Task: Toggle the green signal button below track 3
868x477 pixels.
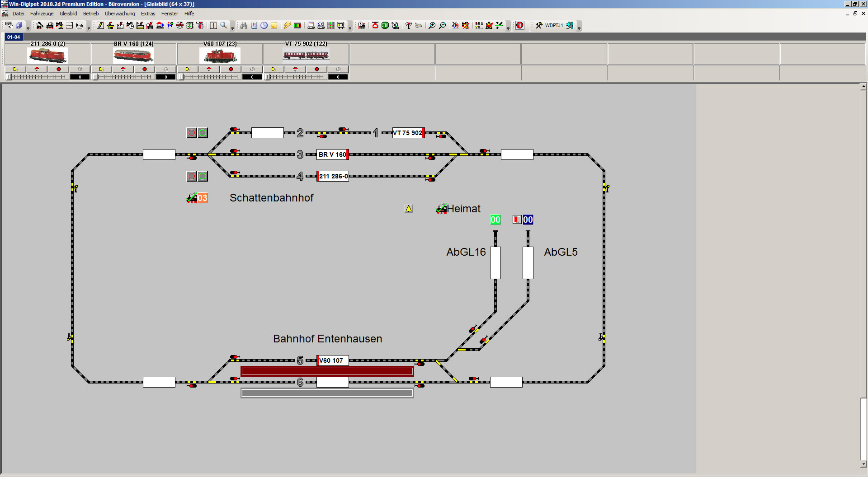Action: coord(203,176)
